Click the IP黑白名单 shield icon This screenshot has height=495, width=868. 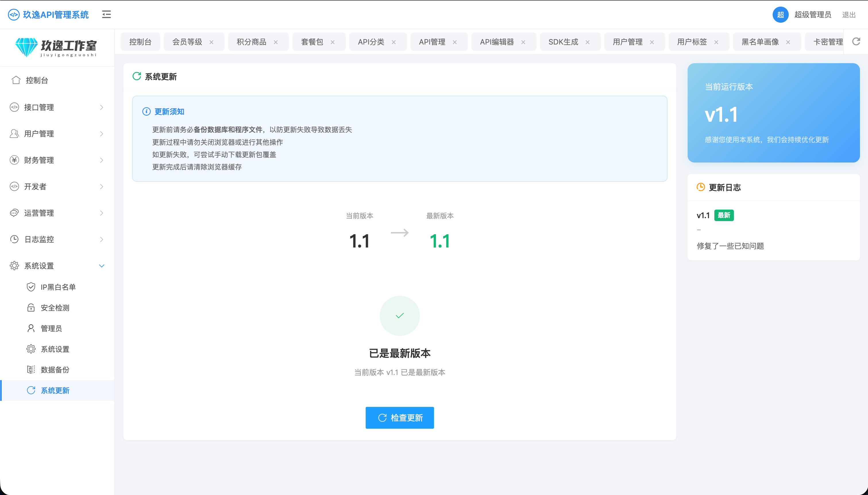point(31,287)
